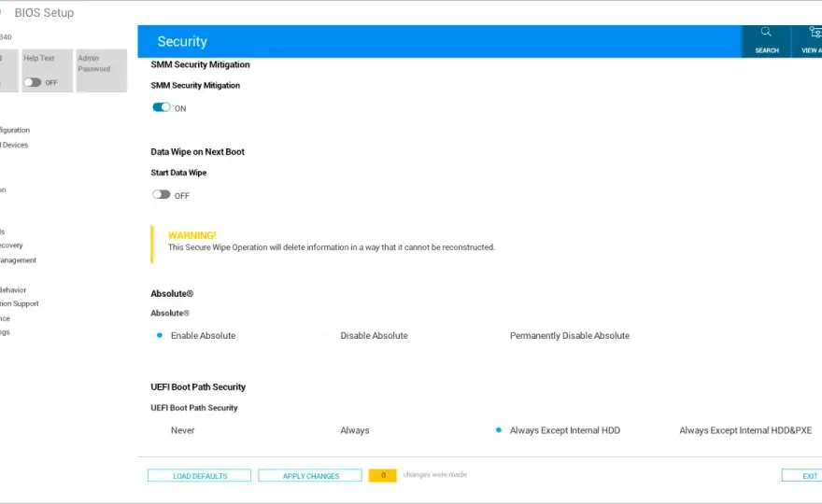Click the changes count indicator showing 0

coord(383,475)
